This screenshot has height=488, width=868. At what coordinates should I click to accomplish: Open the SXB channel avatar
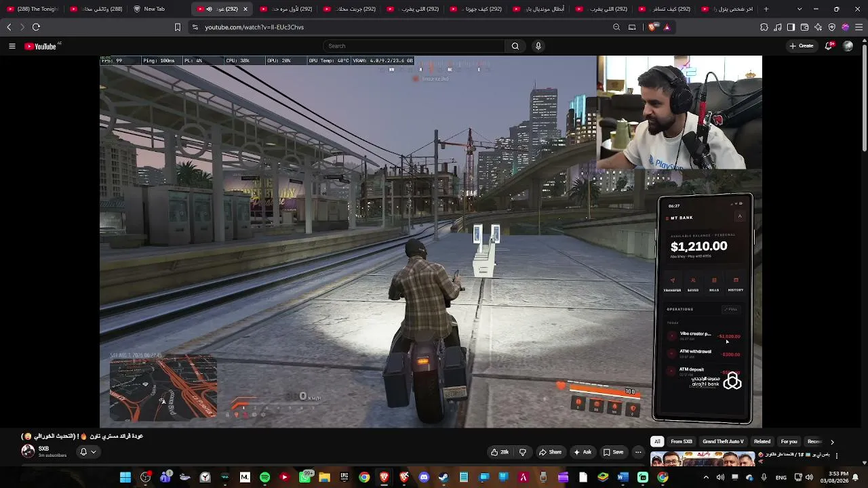tap(28, 451)
